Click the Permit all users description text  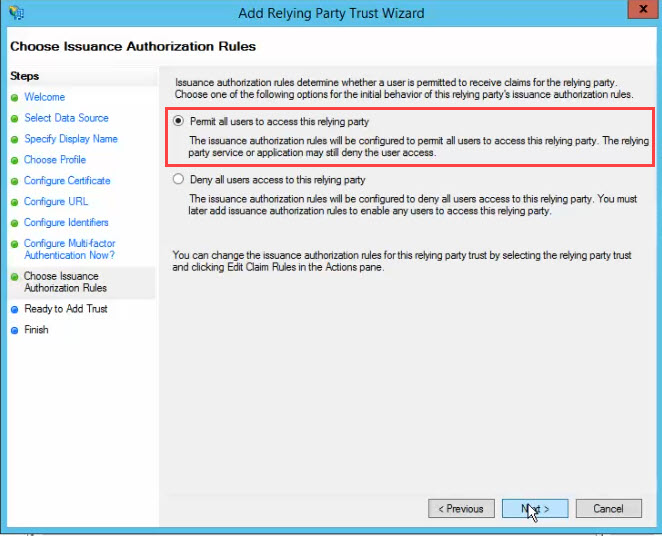point(418,146)
